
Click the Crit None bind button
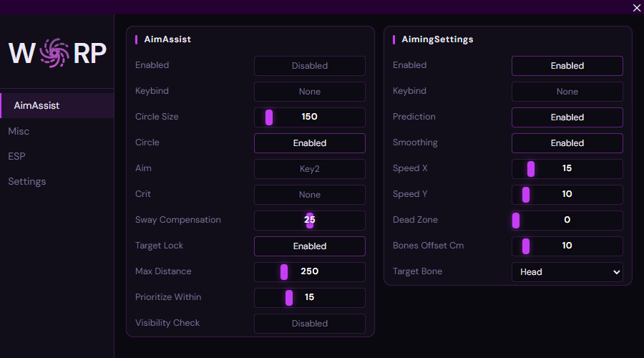pyautogui.click(x=309, y=195)
